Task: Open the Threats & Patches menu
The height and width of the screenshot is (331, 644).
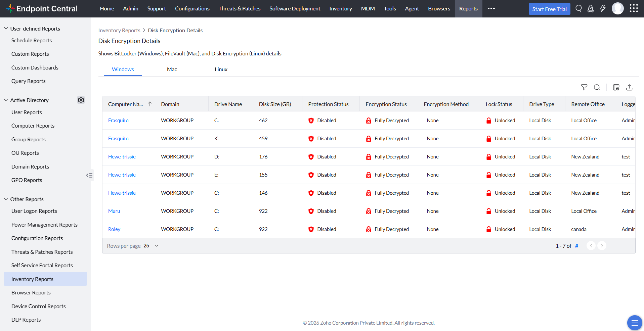Action: pyautogui.click(x=240, y=8)
